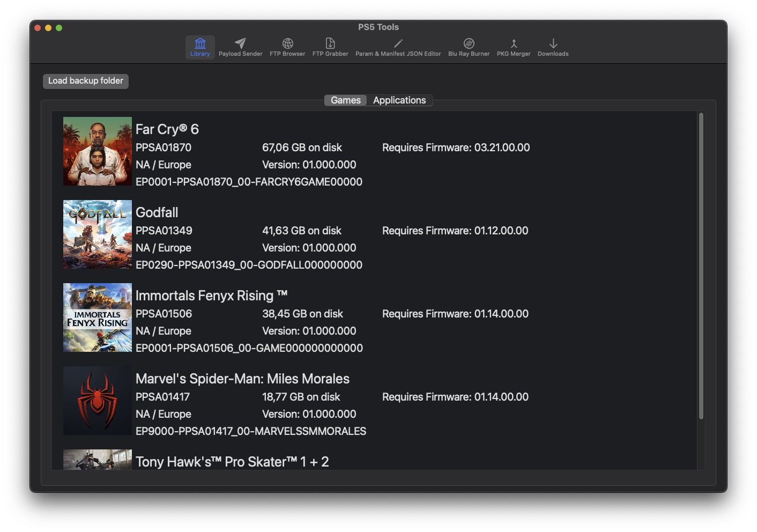Image resolution: width=757 pixels, height=532 pixels.
Task: Select the Far Cry 6 content ID text
Action: pos(249,182)
